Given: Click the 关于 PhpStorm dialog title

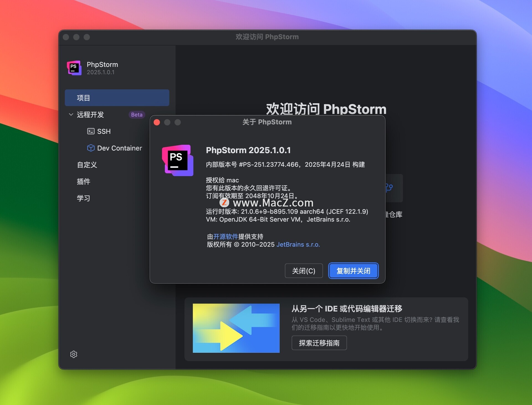Looking at the screenshot, I should [x=267, y=122].
